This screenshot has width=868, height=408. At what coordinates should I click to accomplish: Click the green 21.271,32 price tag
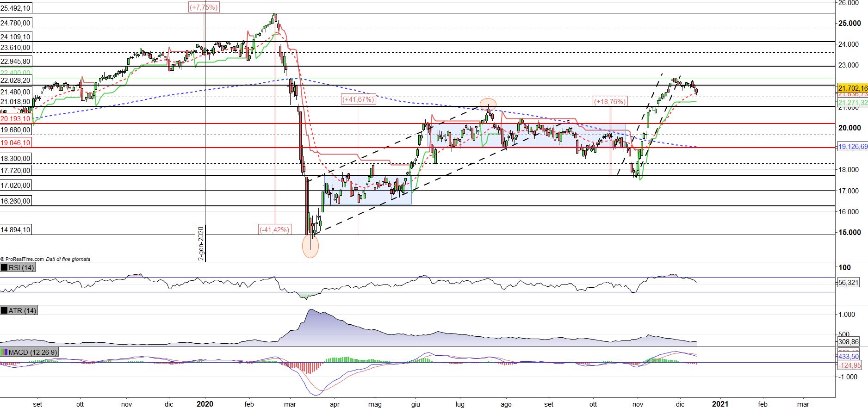pos(853,103)
